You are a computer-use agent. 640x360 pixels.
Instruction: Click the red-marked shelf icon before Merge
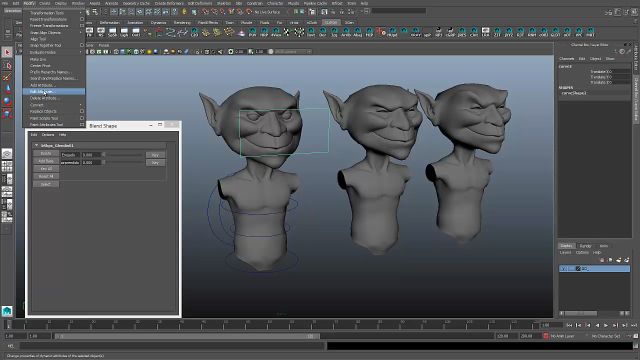click(x=381, y=32)
